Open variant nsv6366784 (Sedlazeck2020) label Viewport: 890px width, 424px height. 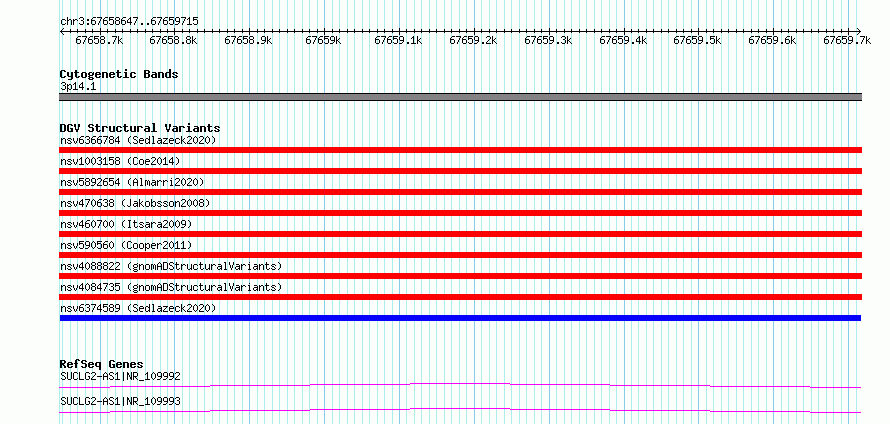(138, 140)
